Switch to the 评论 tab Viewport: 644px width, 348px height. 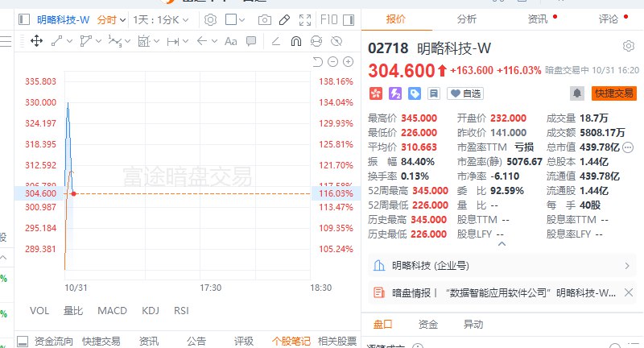click(x=609, y=19)
